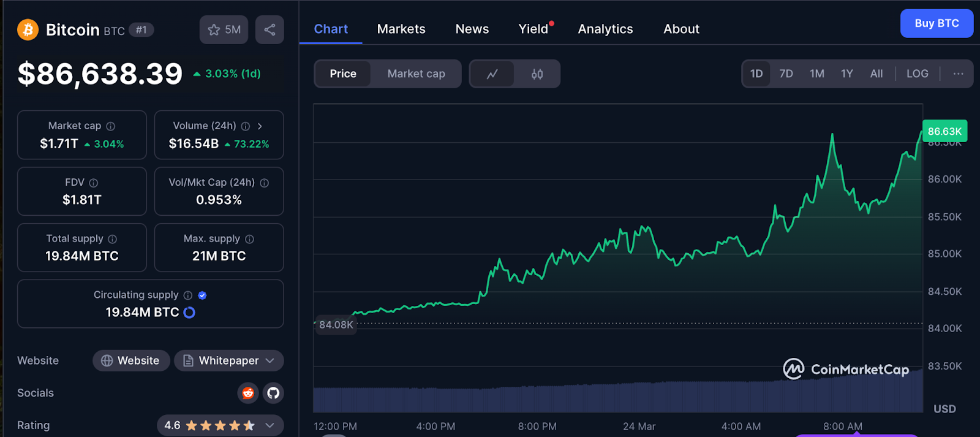Screen dimensions: 980x437
Task: Go to the Analytics tab
Action: tap(605, 29)
